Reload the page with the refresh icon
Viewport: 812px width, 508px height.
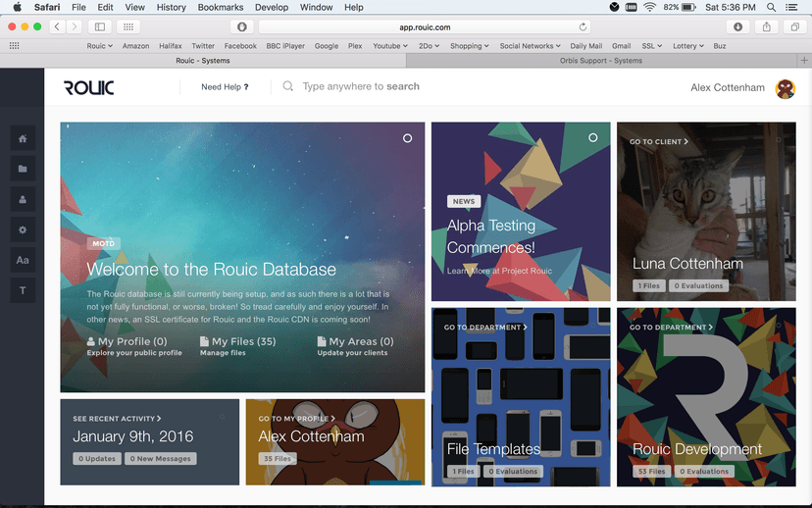(x=583, y=26)
